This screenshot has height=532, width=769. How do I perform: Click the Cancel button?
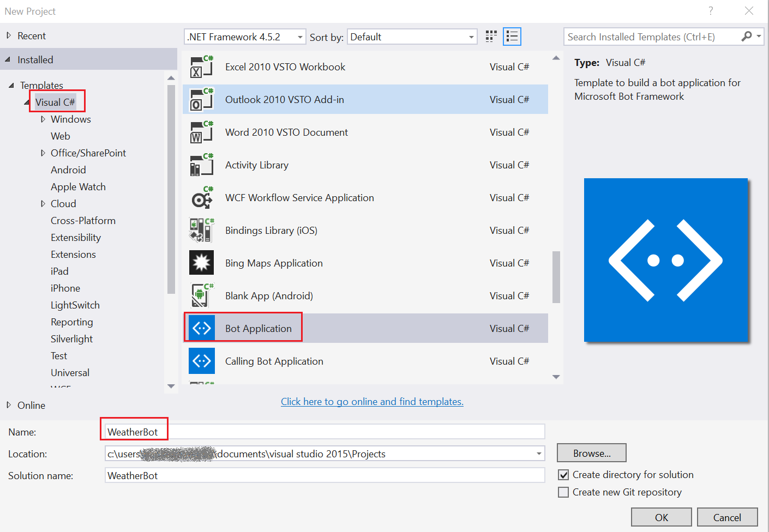point(727,517)
